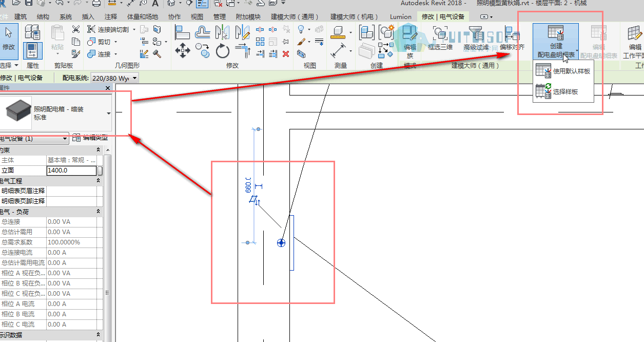Collapse the 电气工程 properties section
The image size is (644, 342).
tap(98, 181)
